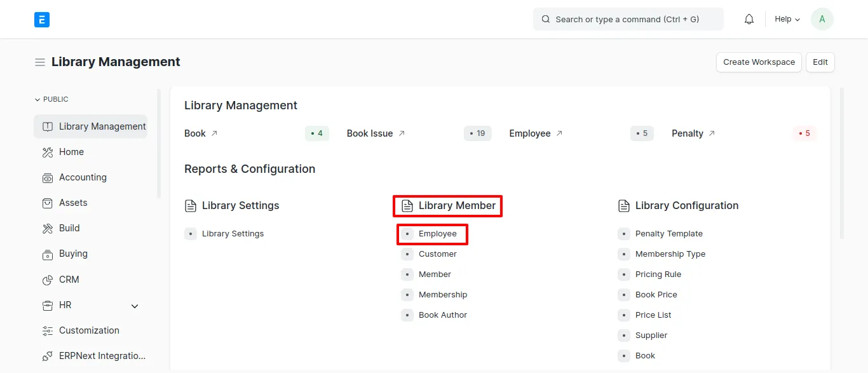The width and height of the screenshot is (868, 373).
Task: Click the Accounting sidebar icon
Action: 48,178
